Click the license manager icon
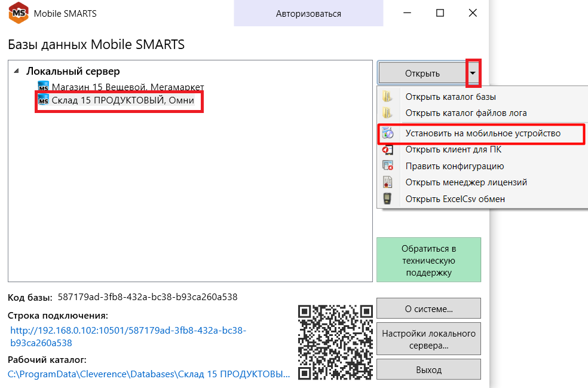The image size is (588, 388). (x=387, y=182)
